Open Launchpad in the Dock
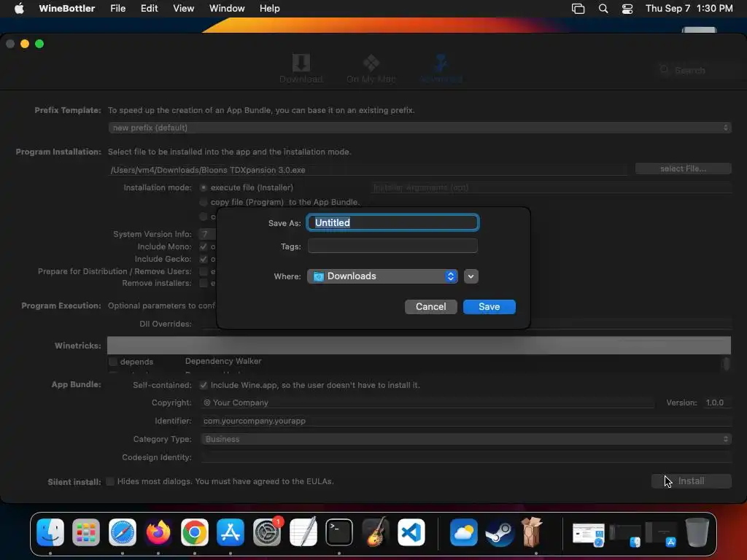Viewport: 747px width, 560px height. pos(86,532)
